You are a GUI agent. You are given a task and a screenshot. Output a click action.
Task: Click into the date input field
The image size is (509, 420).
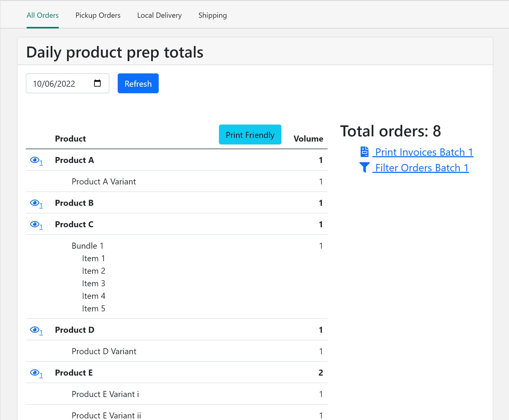coord(54,84)
